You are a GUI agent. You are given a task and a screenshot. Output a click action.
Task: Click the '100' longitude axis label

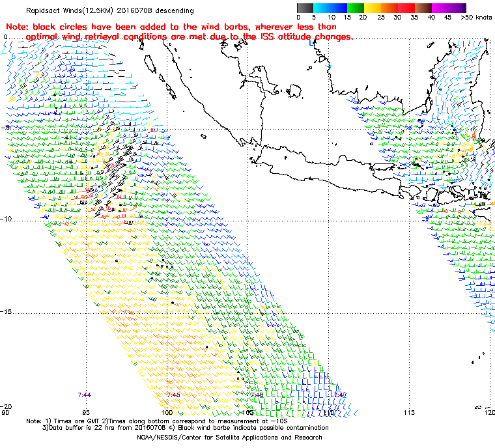[x=167, y=413]
